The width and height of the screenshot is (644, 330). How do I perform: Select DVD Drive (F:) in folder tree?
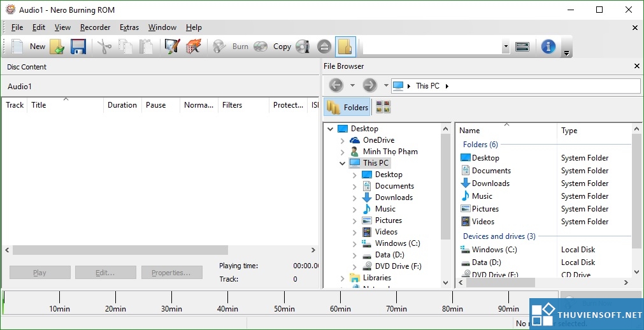coord(398,266)
